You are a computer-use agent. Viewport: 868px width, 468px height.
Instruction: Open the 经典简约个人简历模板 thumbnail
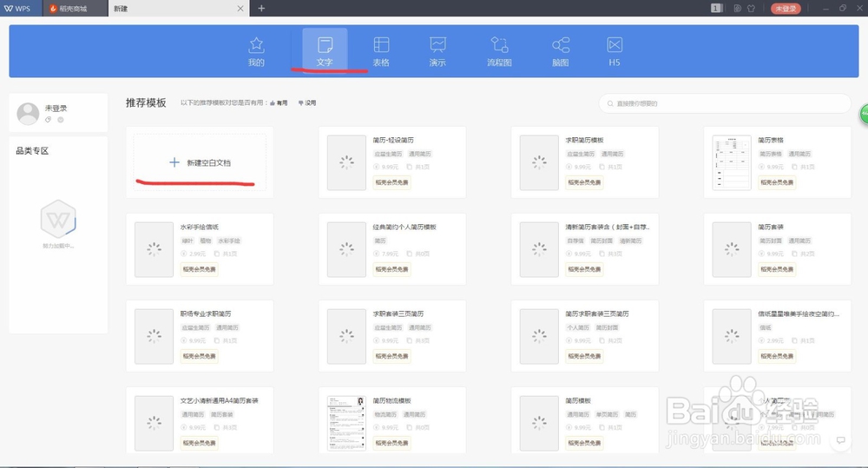pos(346,249)
